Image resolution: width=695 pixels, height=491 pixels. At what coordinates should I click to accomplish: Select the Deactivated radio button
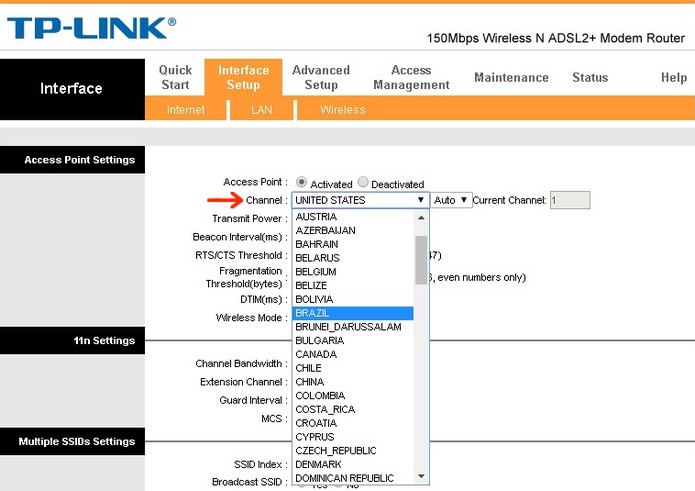(363, 182)
